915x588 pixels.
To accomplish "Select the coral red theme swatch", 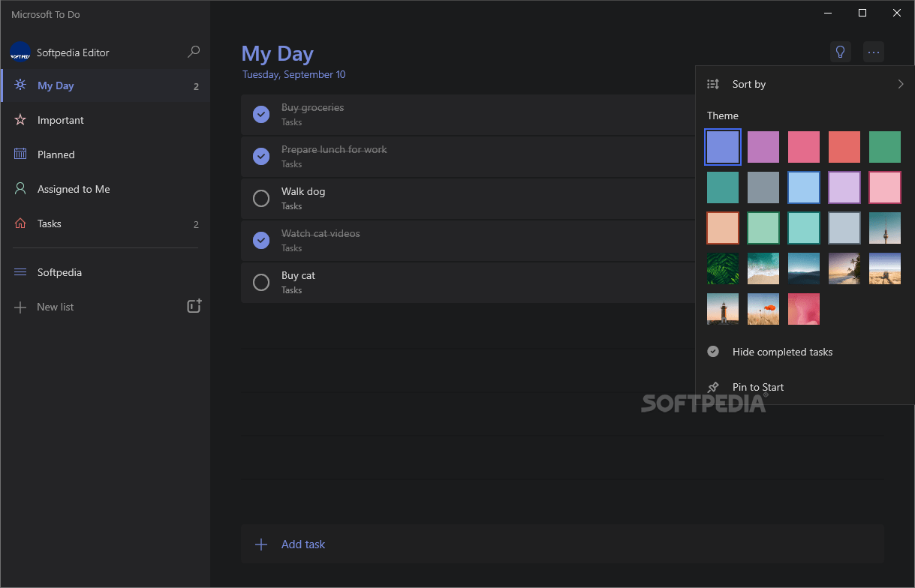I will pyautogui.click(x=844, y=147).
